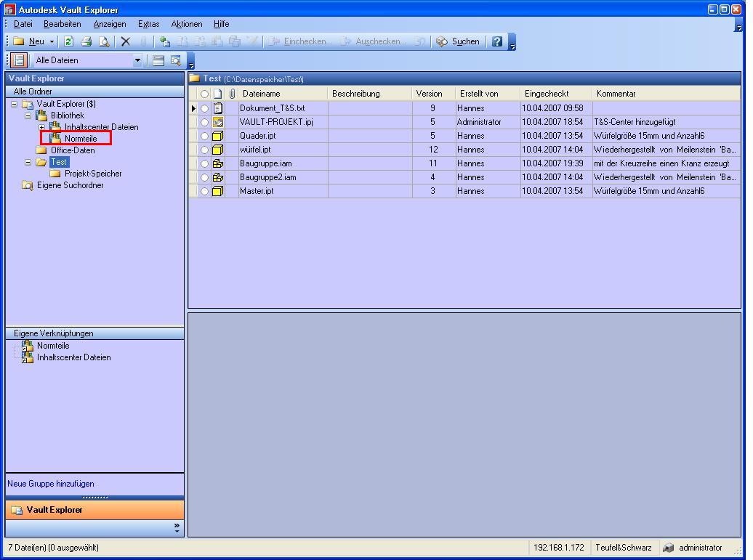This screenshot has height=560, width=753.
Task: Open the Bearbeiten menu
Action: (x=62, y=24)
